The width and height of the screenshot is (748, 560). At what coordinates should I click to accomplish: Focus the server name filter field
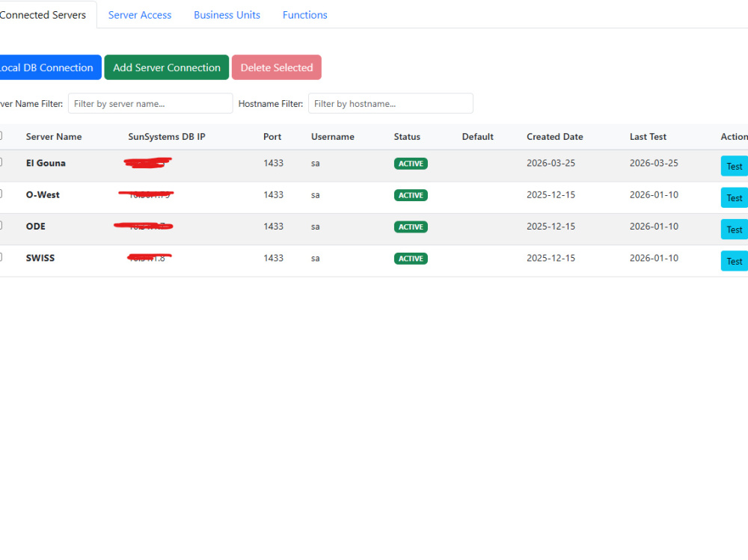coord(150,103)
